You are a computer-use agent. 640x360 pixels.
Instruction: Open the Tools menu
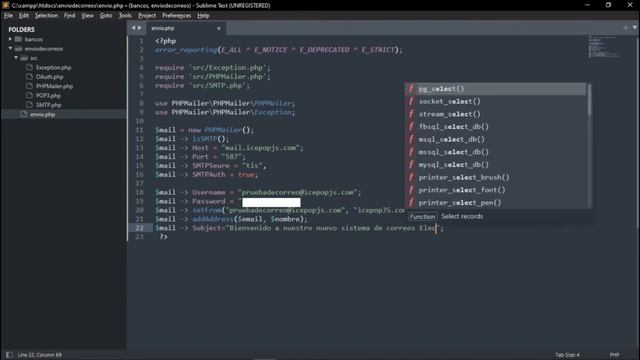(x=125, y=16)
